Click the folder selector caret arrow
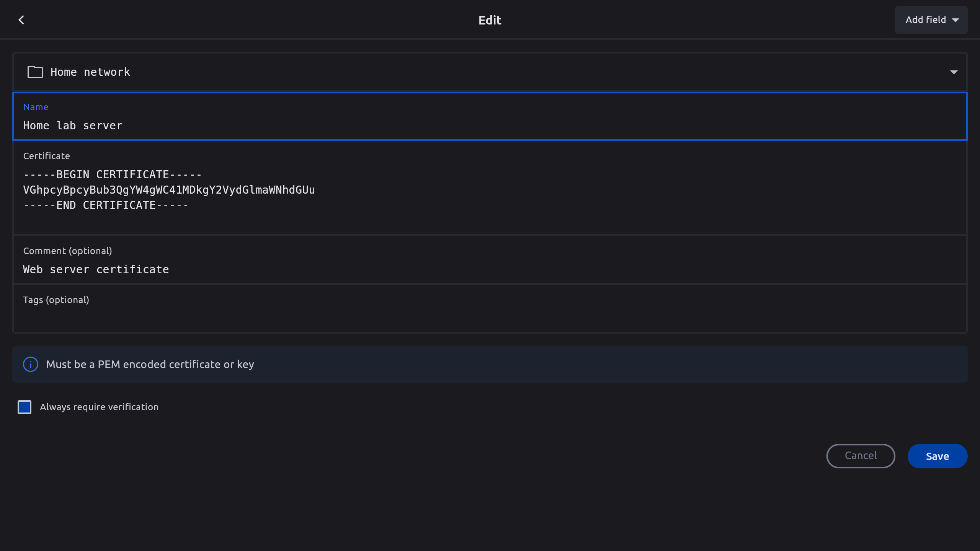 point(954,72)
